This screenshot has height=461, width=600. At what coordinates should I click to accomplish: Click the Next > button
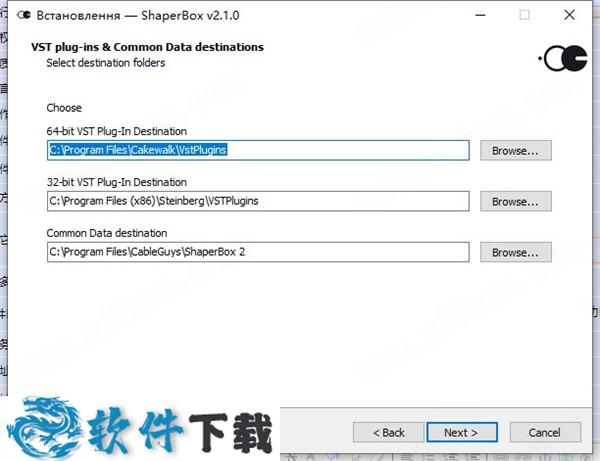[x=462, y=432]
